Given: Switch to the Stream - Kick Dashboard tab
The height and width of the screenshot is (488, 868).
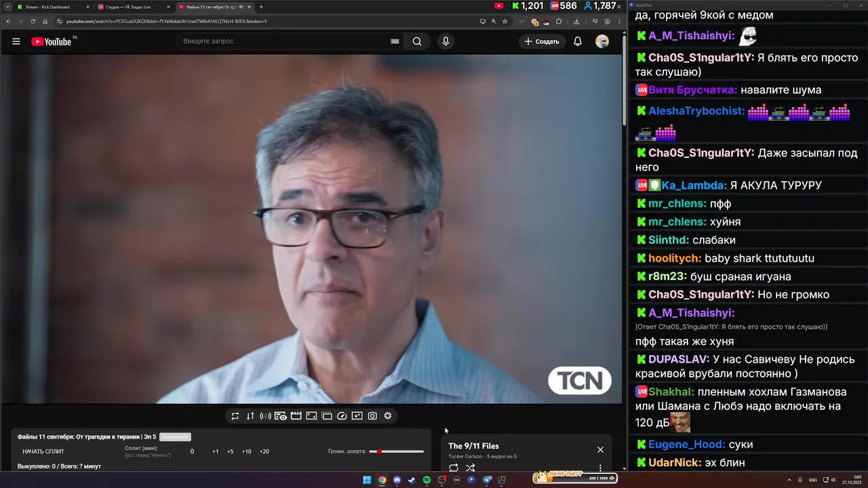Looking at the screenshot, I should click(x=53, y=7).
